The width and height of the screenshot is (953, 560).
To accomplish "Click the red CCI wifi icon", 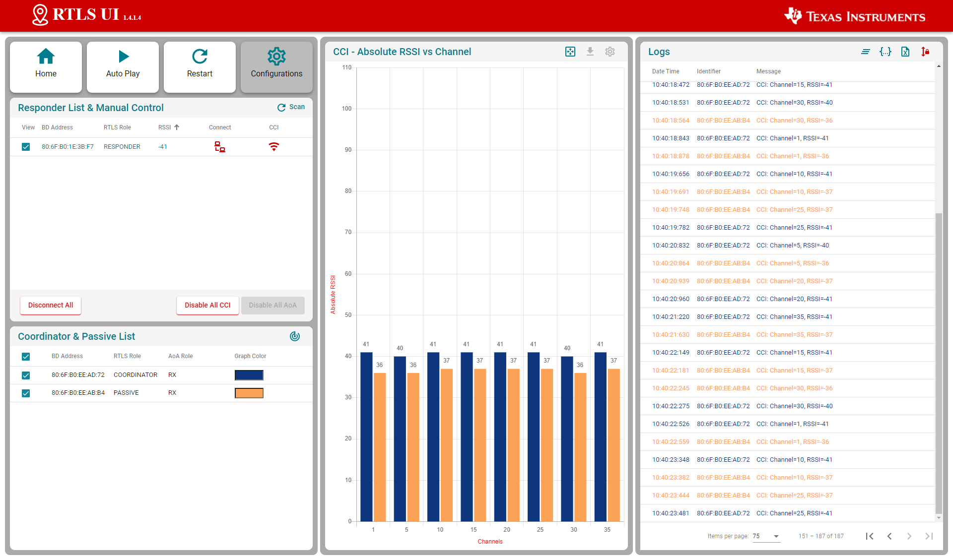I will (273, 147).
